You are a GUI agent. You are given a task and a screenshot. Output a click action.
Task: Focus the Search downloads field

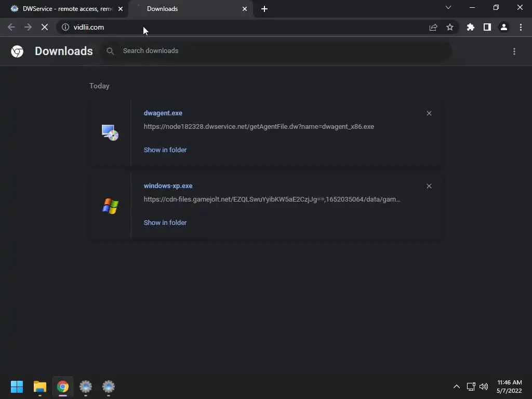276,51
